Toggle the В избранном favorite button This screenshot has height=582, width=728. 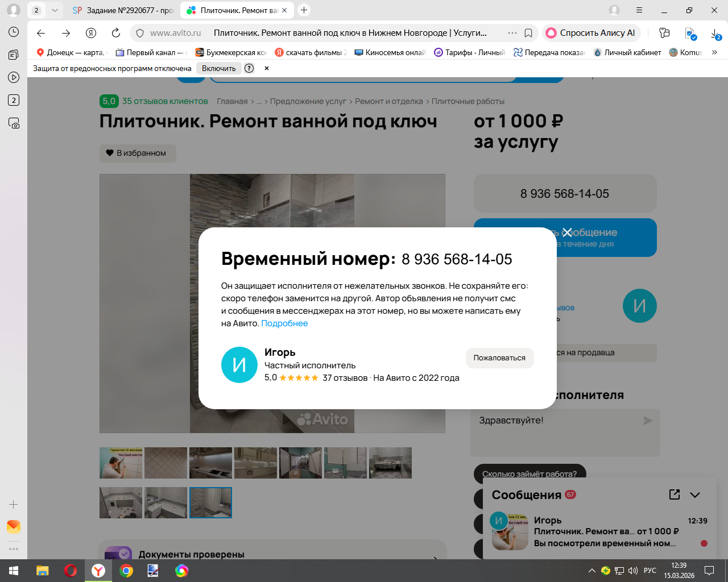138,153
